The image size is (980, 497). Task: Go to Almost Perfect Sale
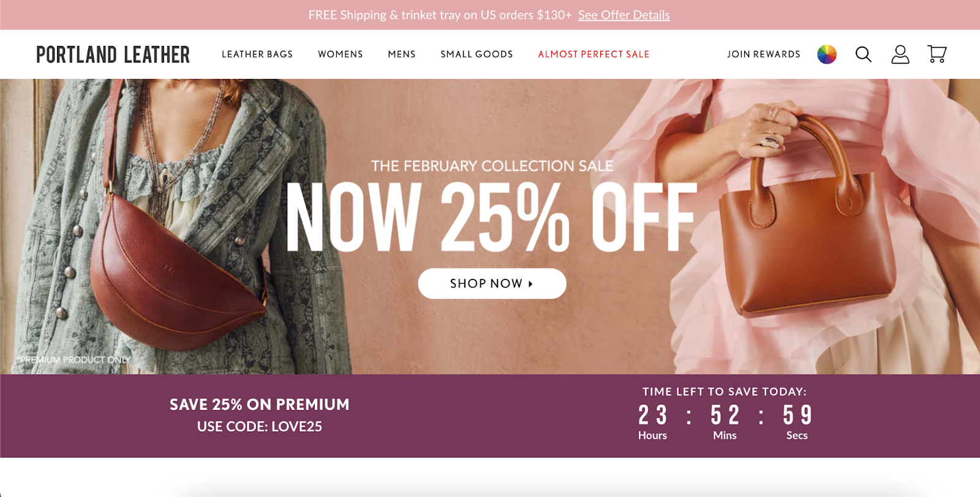pos(594,54)
